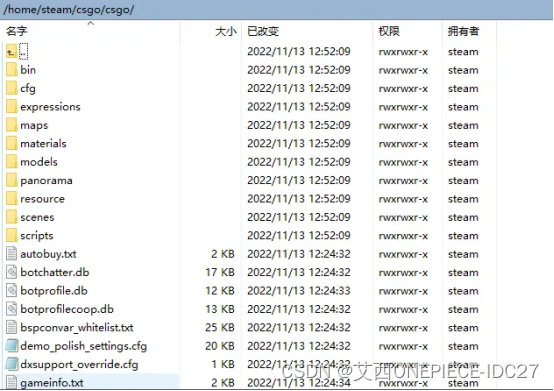
Task: Click the models folder icon
Action: pos(11,162)
